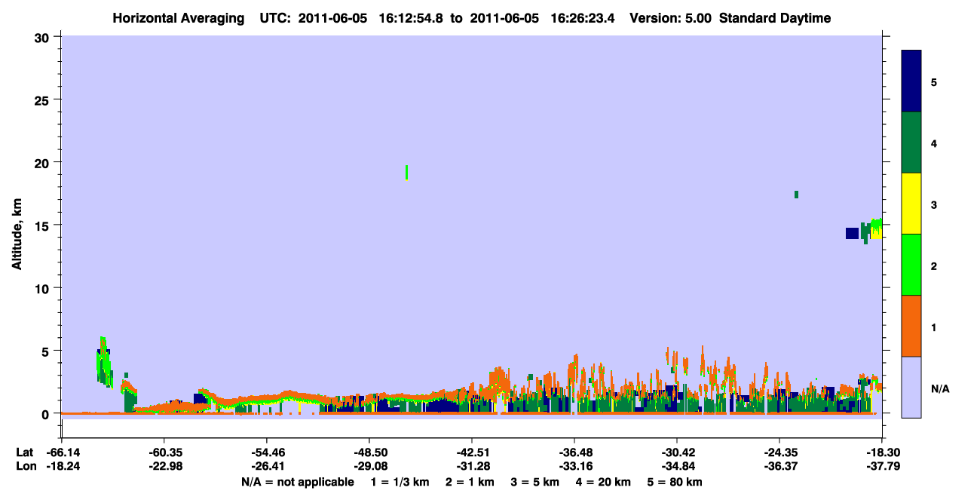Click latitude value -66.14

pos(62,452)
